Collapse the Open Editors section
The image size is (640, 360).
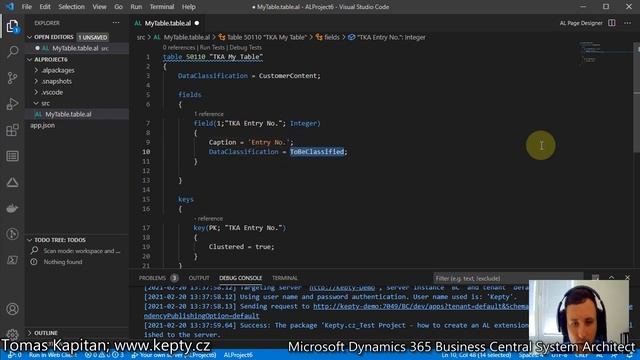(29, 37)
